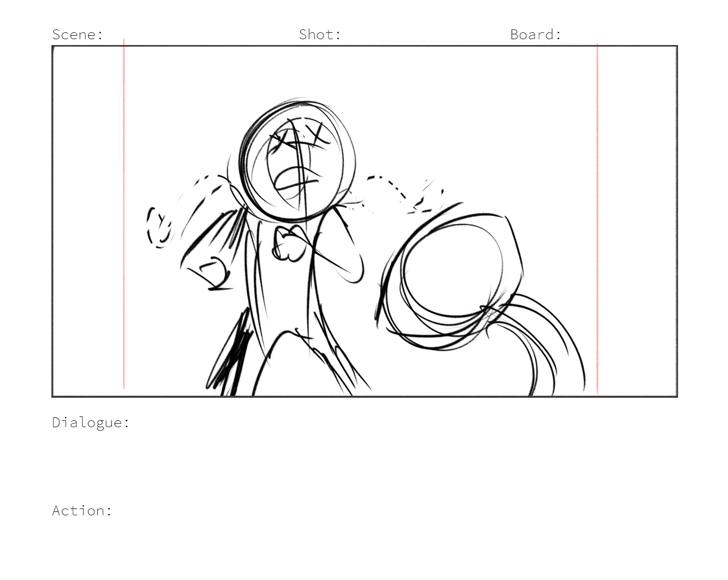Click the "Dialogue:" label
Image resolution: width=728 pixels, height=580 pixels.
tap(91, 422)
